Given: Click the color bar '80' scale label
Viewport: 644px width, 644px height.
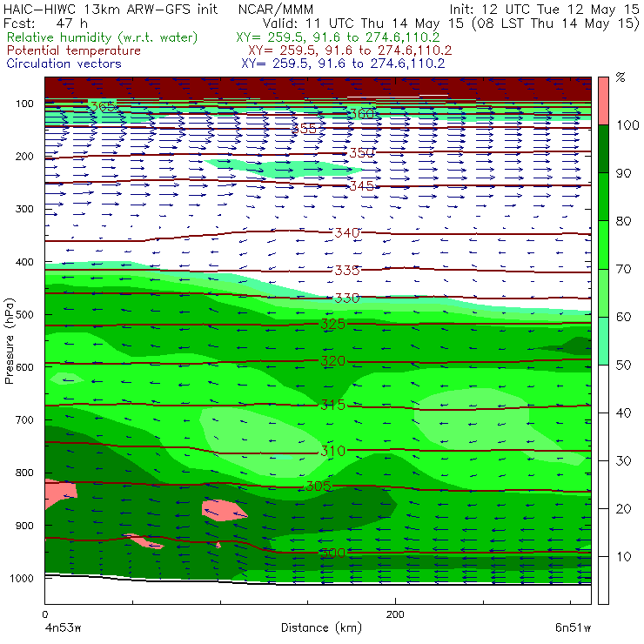Looking at the screenshot, I should pyautogui.click(x=623, y=221).
